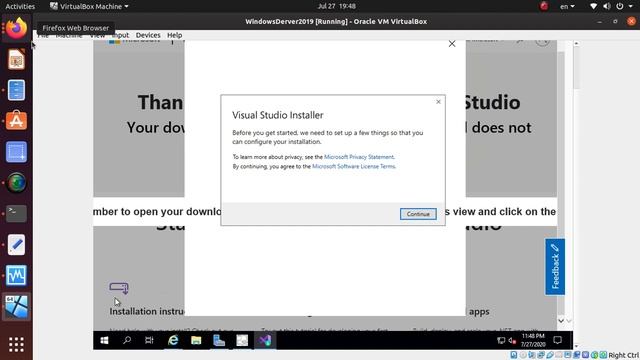Image resolution: width=640 pixels, height=360 pixels.
Task: Open Terminal from the Ubuntu dock
Action: point(16,213)
